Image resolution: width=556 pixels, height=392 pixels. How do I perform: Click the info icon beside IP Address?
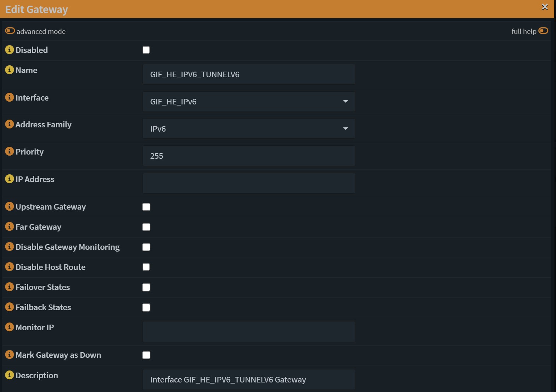(x=10, y=179)
